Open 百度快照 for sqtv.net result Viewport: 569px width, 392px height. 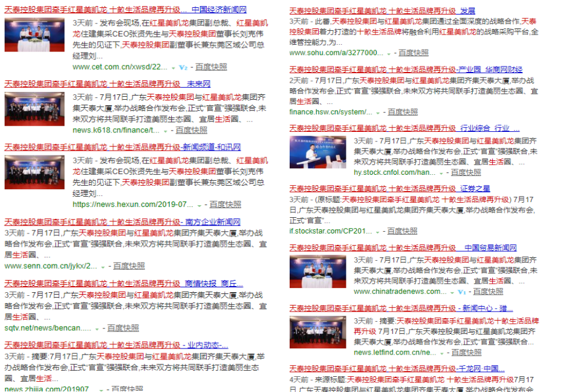click(x=123, y=328)
